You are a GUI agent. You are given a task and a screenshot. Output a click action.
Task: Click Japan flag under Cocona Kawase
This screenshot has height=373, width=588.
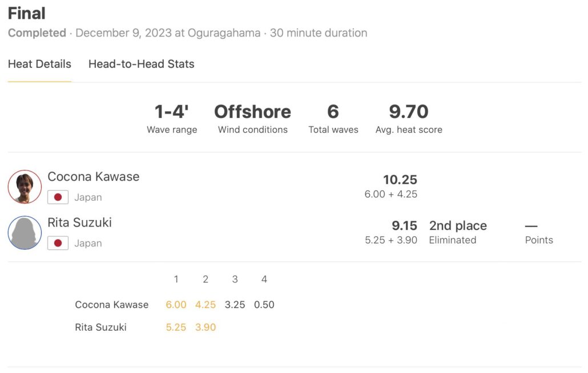[x=58, y=197]
